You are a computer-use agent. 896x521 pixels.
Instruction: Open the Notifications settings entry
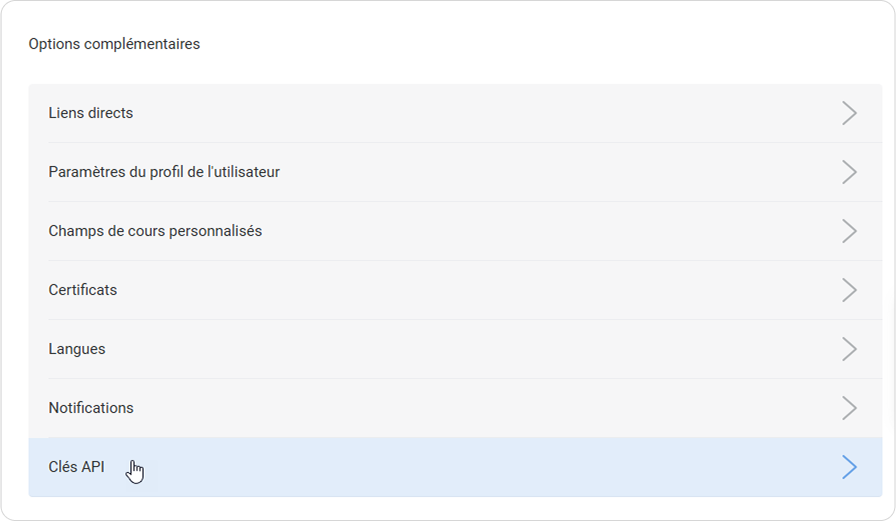click(91, 408)
